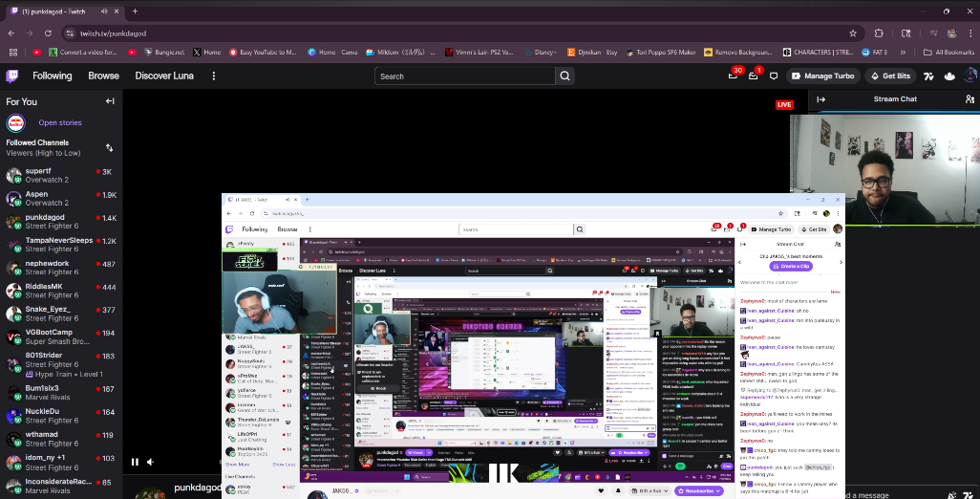Close the punkdagod Twitch tab

pyautogui.click(x=117, y=11)
